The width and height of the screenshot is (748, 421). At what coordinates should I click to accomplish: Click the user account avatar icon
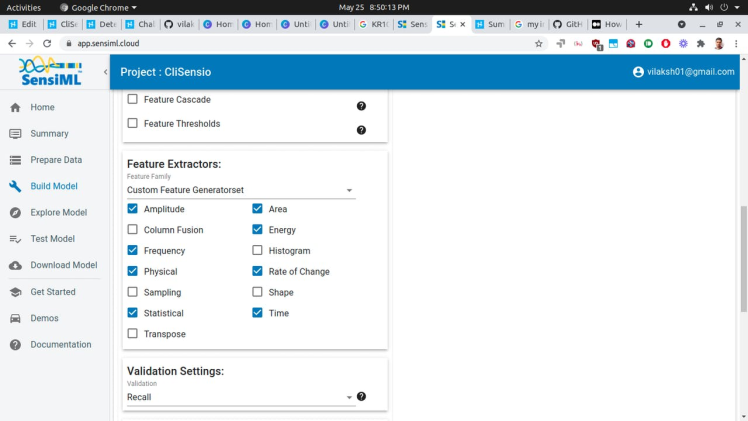(x=638, y=72)
